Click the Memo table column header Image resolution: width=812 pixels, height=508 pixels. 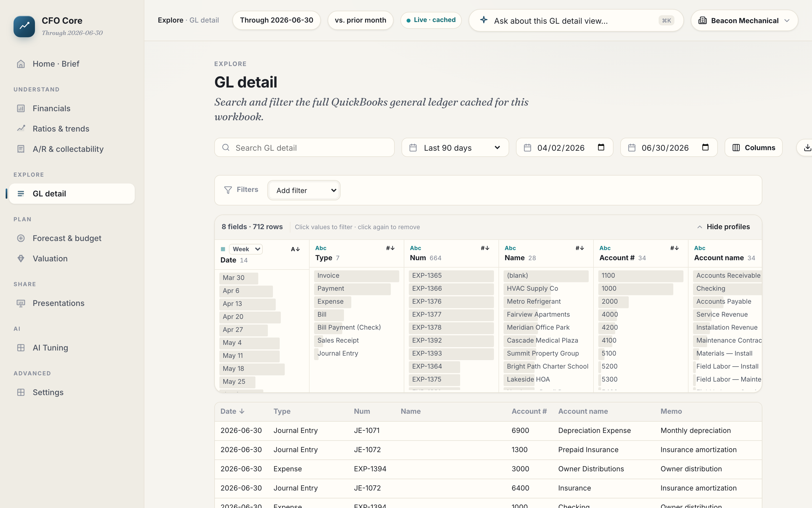tap(671, 411)
